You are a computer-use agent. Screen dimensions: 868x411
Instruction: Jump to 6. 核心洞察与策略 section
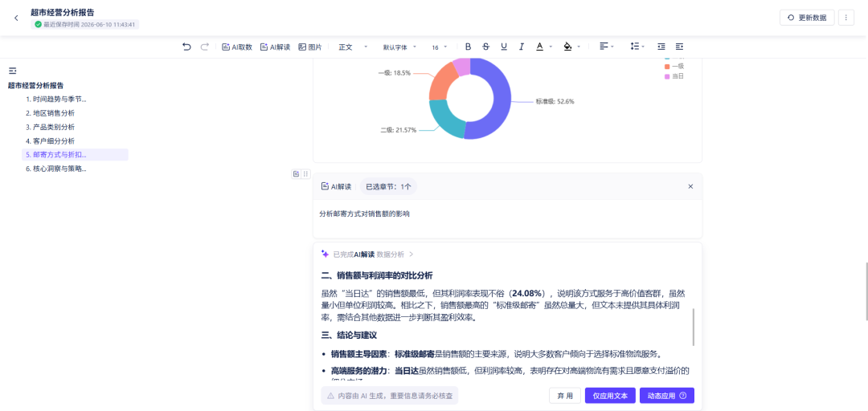point(55,169)
